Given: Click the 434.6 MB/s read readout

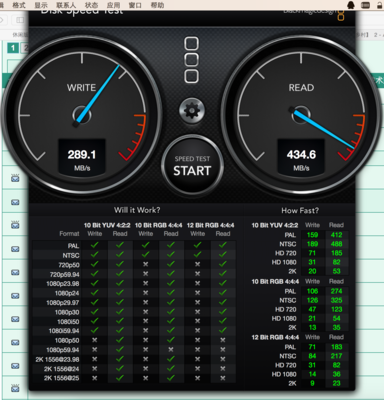Looking at the screenshot, I should [x=301, y=157].
